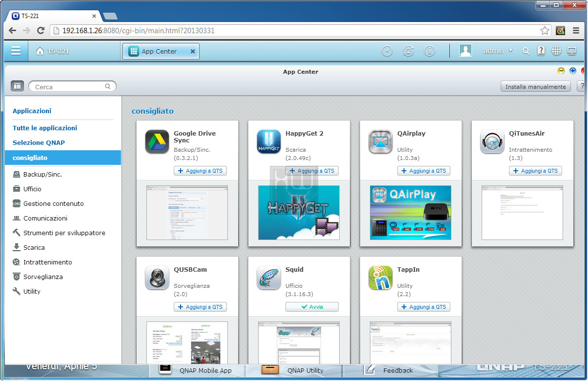This screenshot has height=381, width=588.
Task: Add QUSBCam to QTS
Action: pos(200,307)
